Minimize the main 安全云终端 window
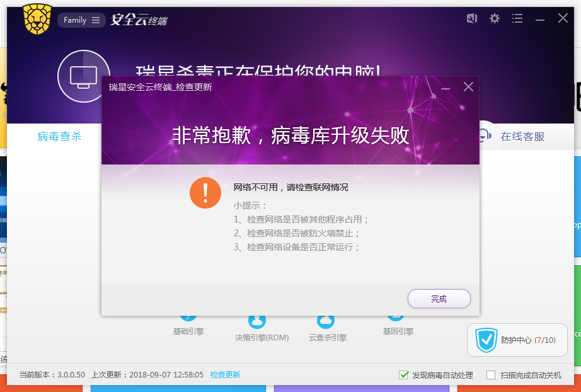Viewport: 581px width, 392px height. click(x=540, y=20)
